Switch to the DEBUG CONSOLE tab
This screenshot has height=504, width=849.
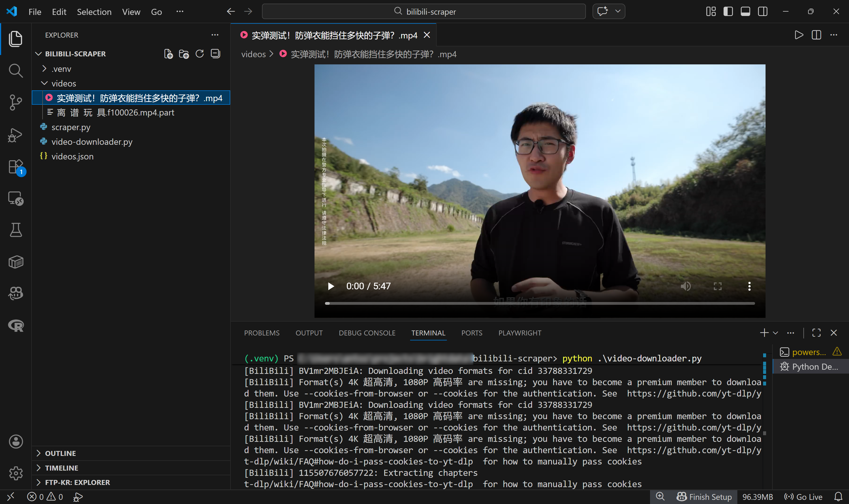(x=367, y=333)
